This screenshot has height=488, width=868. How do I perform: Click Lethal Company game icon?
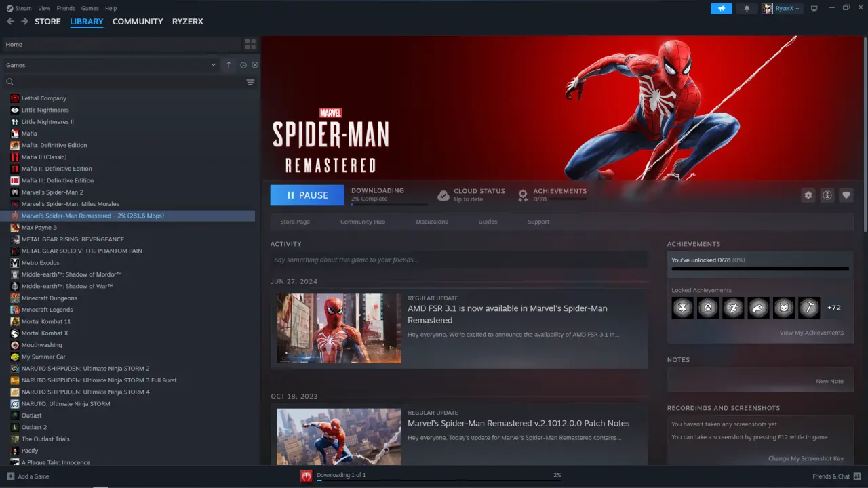(x=15, y=98)
